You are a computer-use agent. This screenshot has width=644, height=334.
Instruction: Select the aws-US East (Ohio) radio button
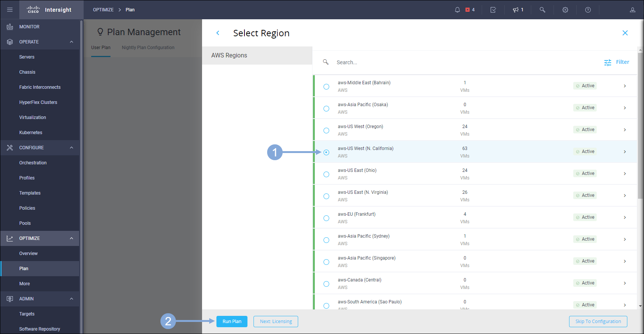pos(327,174)
